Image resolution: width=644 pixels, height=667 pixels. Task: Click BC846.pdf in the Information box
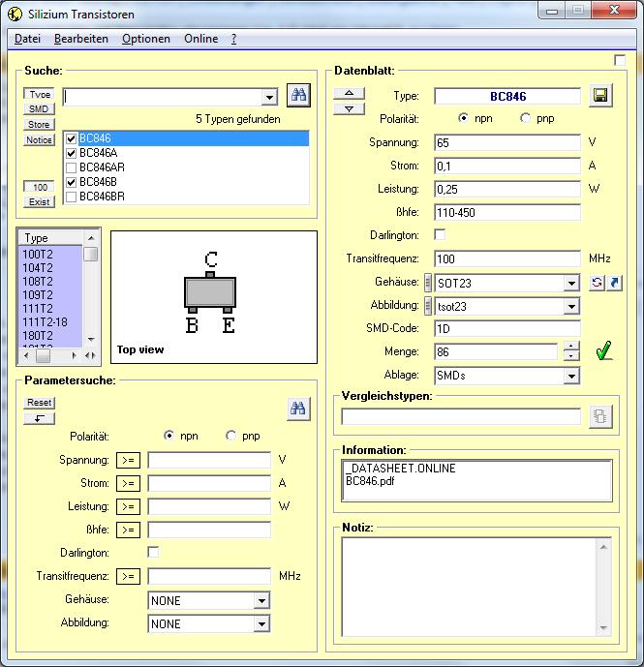pyautogui.click(x=370, y=481)
